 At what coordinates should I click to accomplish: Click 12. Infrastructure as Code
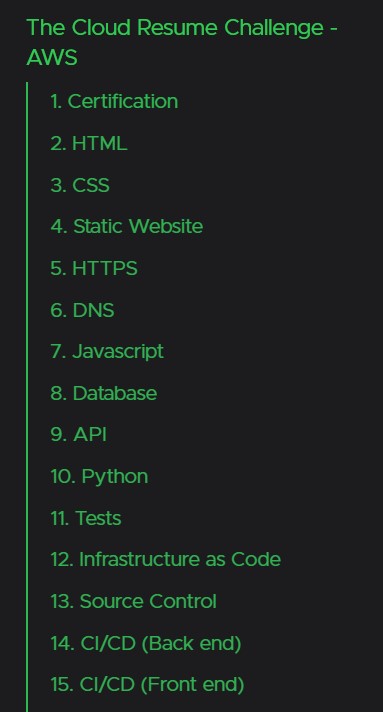tap(166, 559)
